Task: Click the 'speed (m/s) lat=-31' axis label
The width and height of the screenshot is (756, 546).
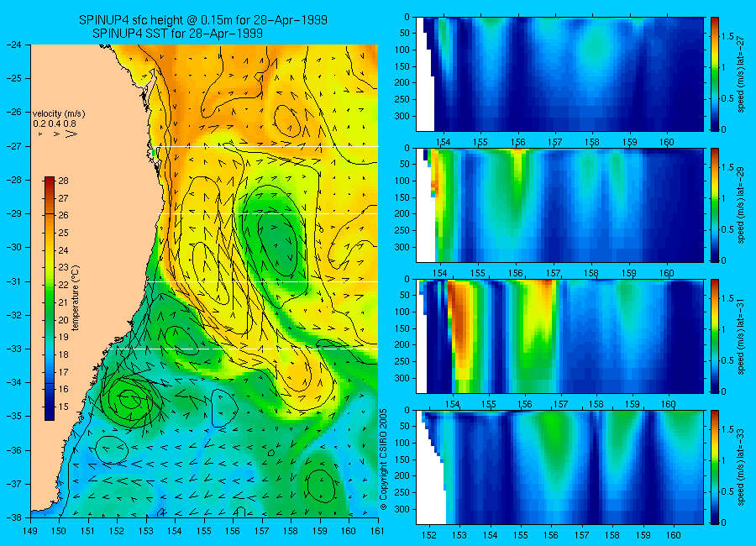Action: click(741, 335)
